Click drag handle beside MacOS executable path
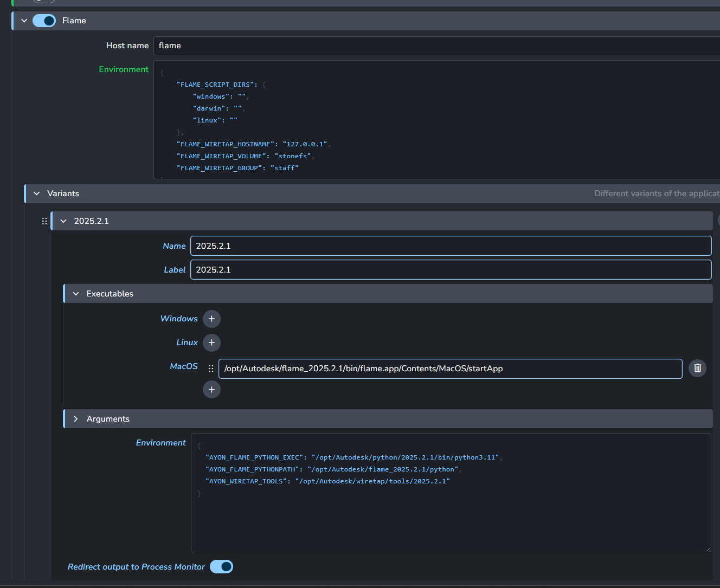The height and width of the screenshot is (588, 720). tap(211, 369)
